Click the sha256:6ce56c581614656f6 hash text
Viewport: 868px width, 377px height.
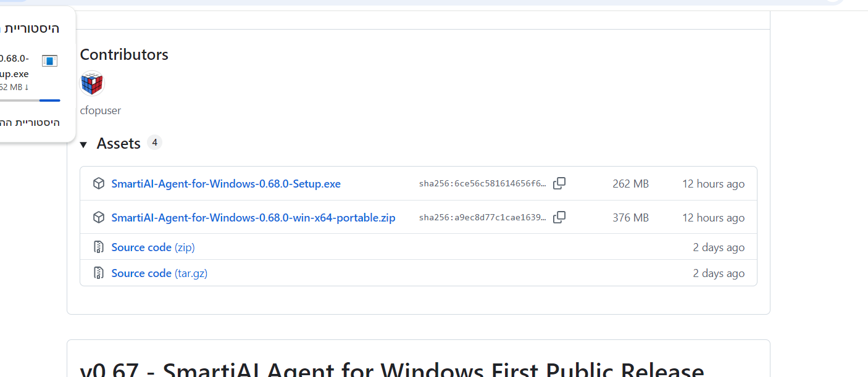tap(483, 184)
